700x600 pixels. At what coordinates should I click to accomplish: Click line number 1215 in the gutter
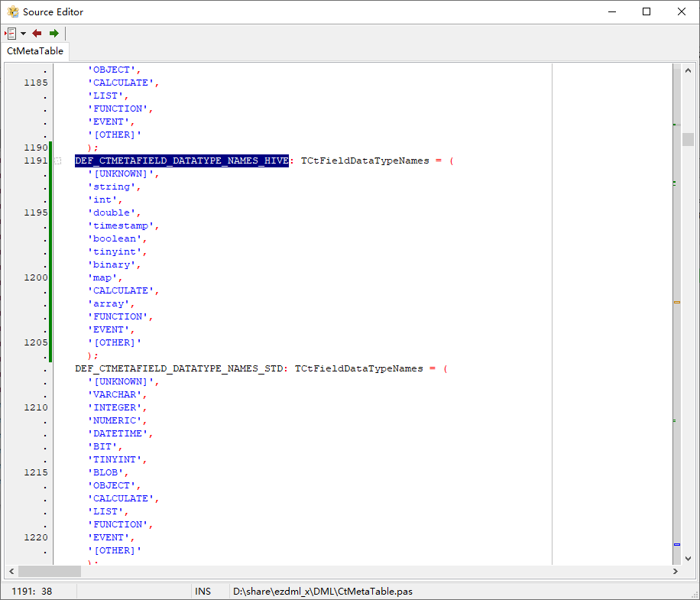36,472
